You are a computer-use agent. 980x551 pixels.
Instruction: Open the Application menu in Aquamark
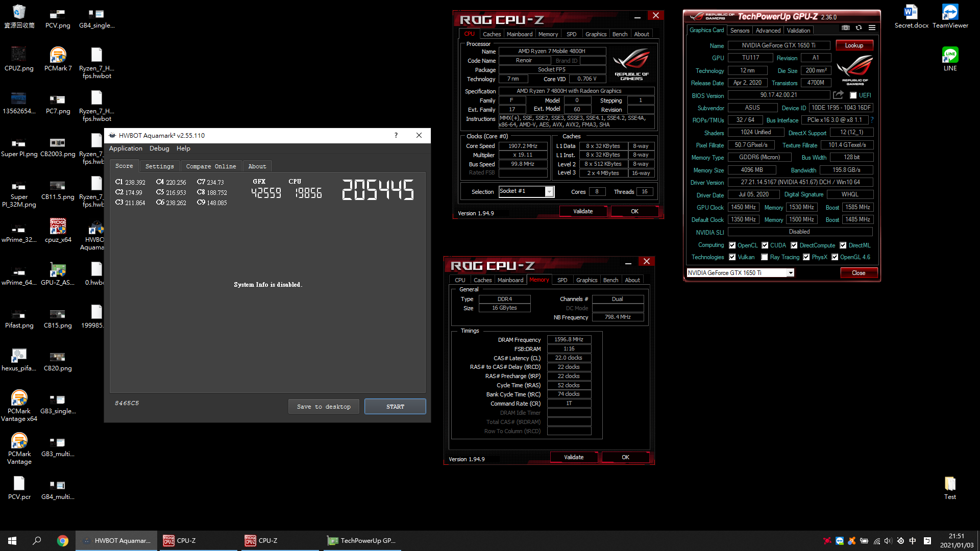(126, 148)
